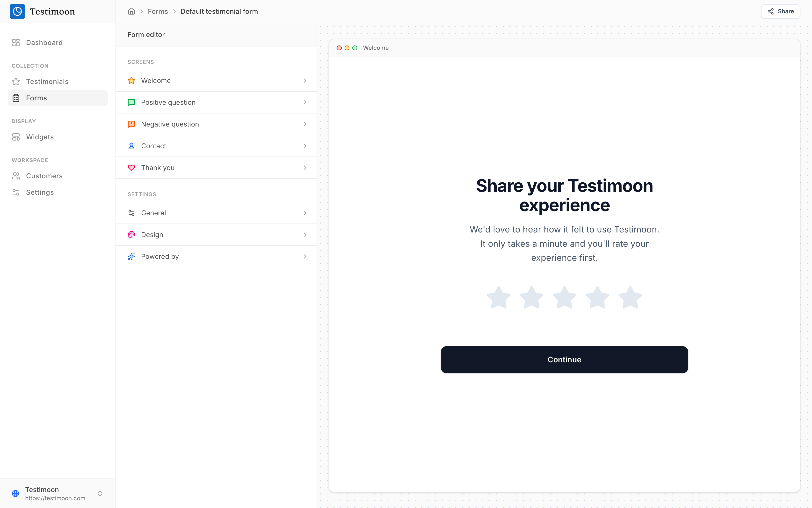Click the Forms clipboard icon in sidebar
Screen dimensions: 812x508
pyautogui.click(x=16, y=98)
